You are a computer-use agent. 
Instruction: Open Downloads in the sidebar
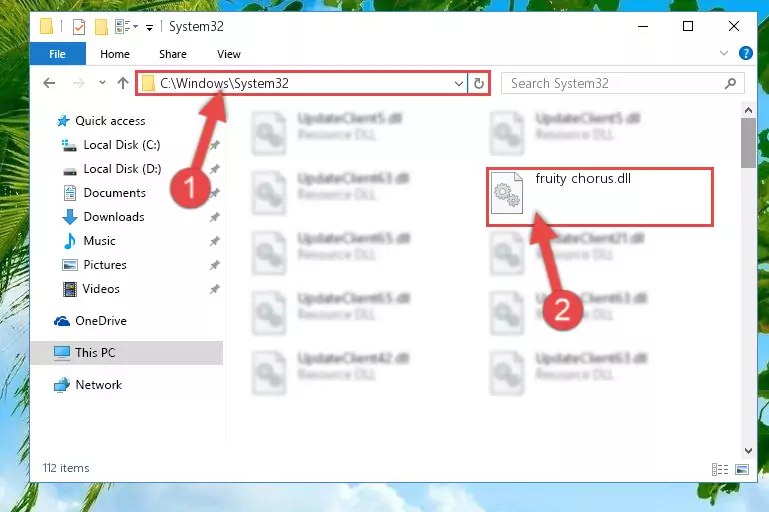click(114, 217)
